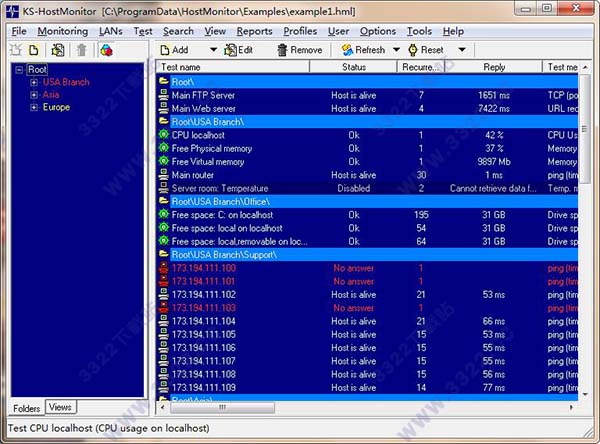Viewport: 600px width, 444px height.
Task: Click the horizontal scrollbar thumb
Action: point(222,407)
